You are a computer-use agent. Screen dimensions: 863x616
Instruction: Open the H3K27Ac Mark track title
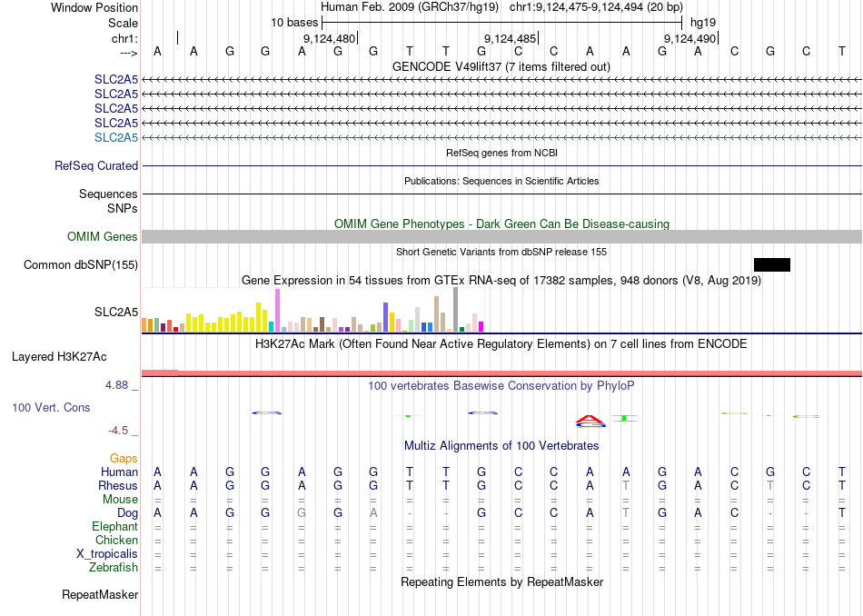pyautogui.click(x=501, y=344)
